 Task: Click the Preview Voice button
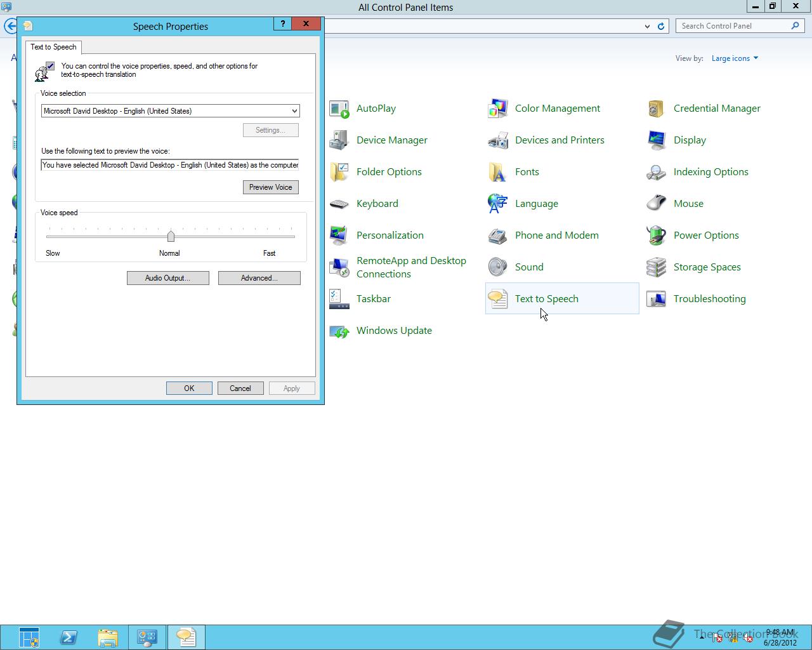271,187
